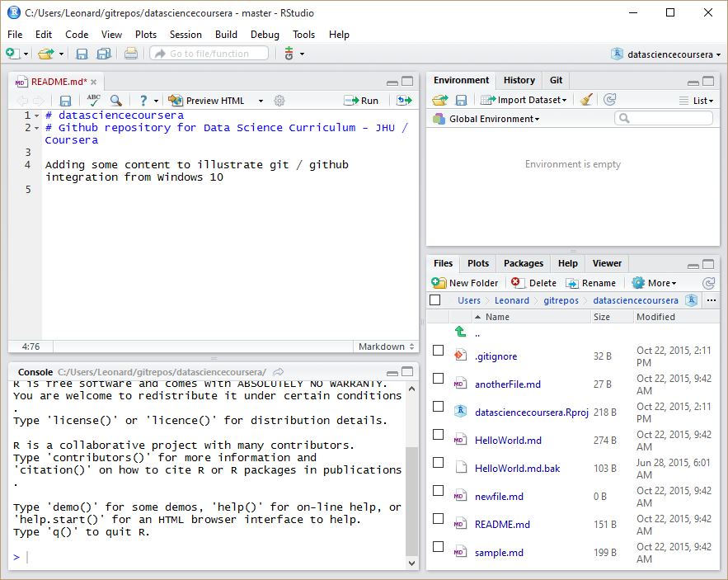Refresh the file listing in Files pane
Image resolution: width=728 pixels, height=580 pixels.
click(708, 283)
